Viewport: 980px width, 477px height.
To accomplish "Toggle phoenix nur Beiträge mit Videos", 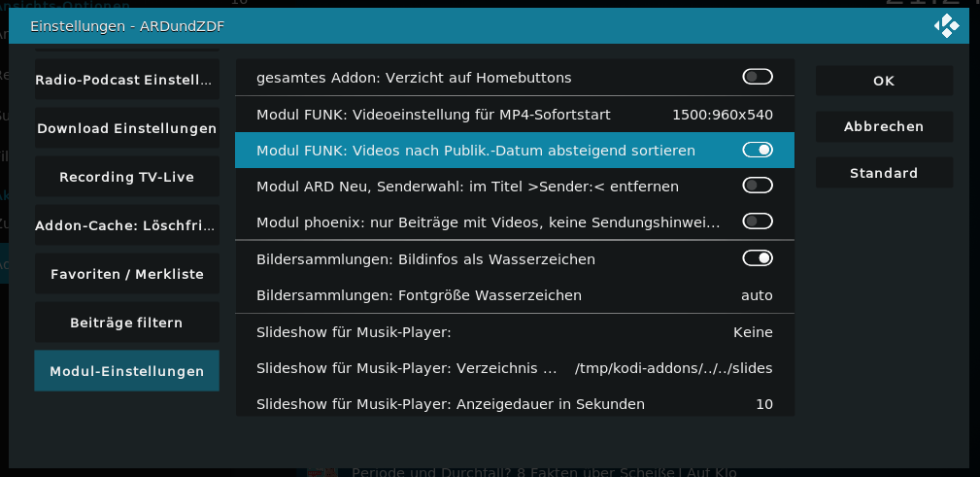I will coord(758,221).
